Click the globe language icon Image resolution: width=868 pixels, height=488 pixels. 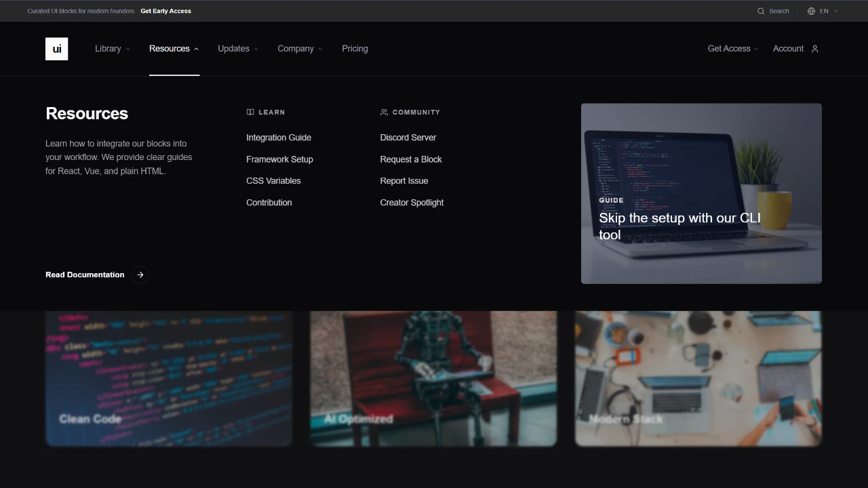(x=811, y=11)
